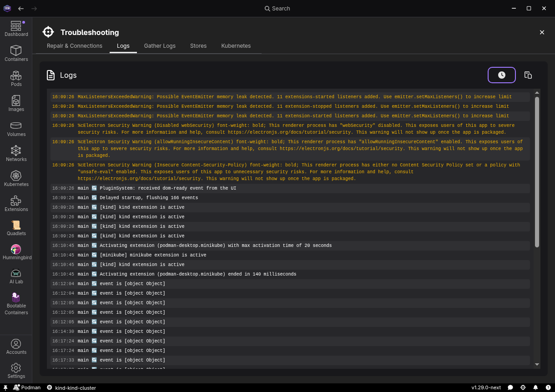
Task: Toggle timestamps with the clock button
Action: pos(502,75)
